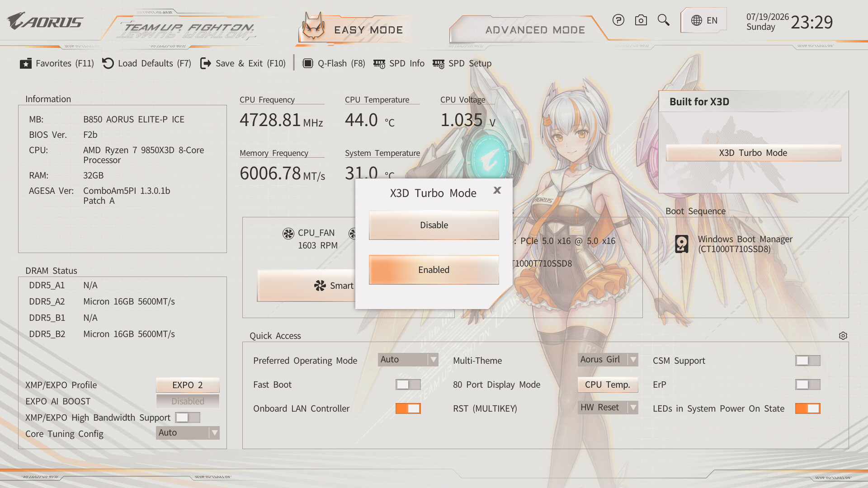Click EXPO AI BOOST Disabled button

188,401
